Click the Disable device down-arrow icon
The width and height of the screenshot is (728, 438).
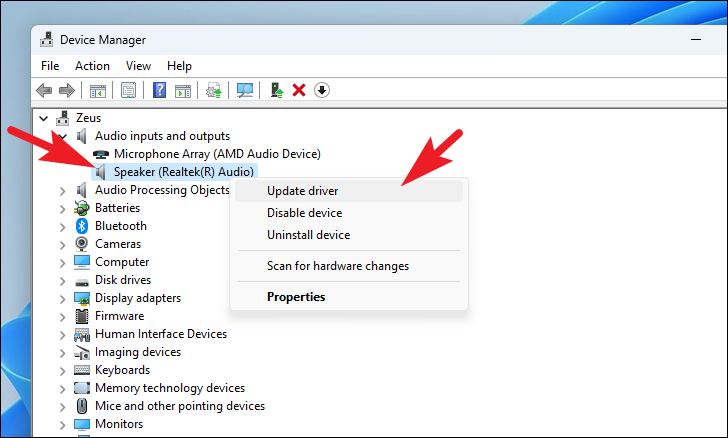pos(321,90)
